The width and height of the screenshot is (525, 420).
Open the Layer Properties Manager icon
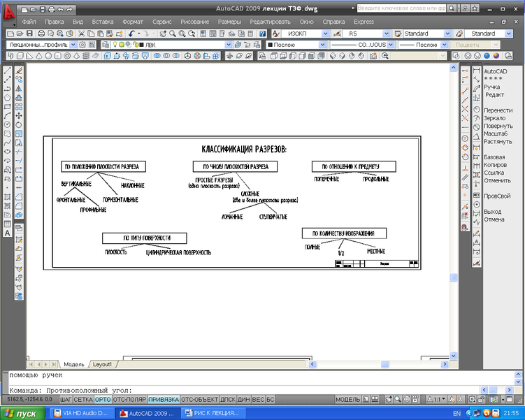(x=106, y=45)
